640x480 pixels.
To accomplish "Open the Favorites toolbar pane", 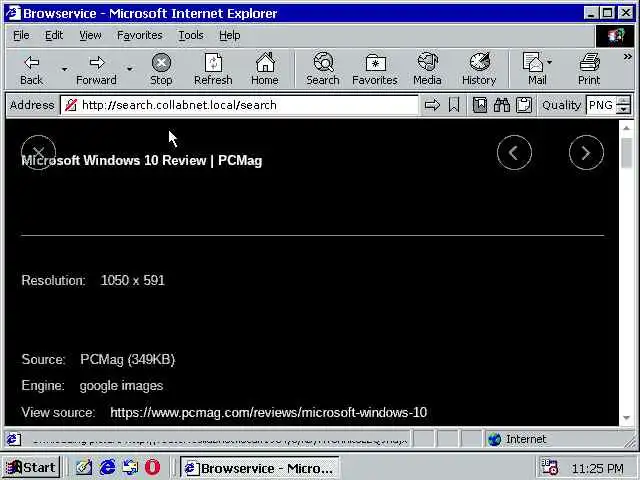I will coord(375,69).
